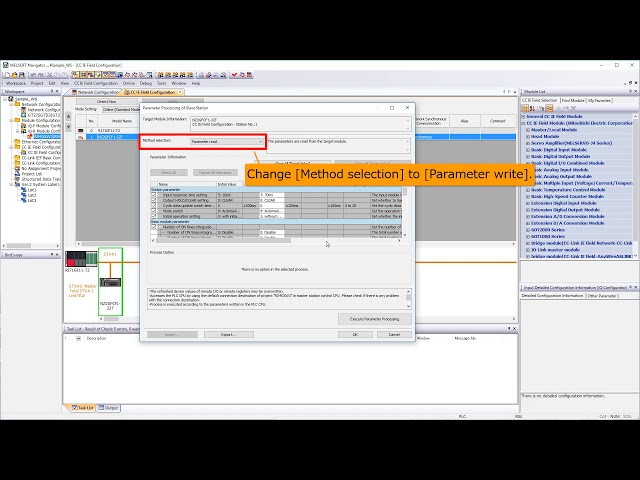Switch to Output tab at bottom

[109, 408]
